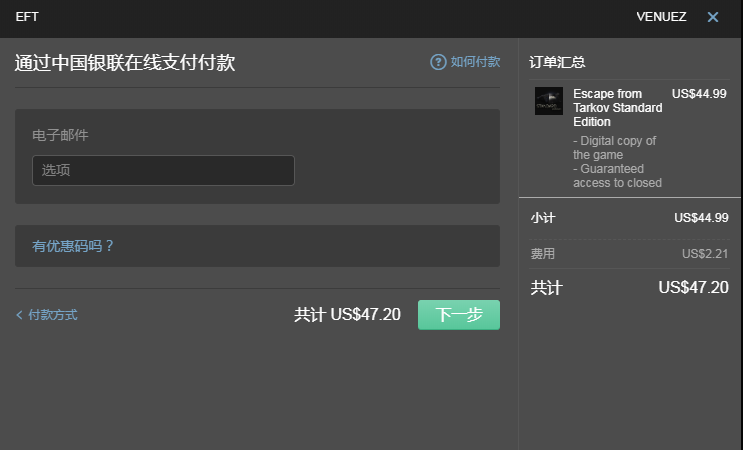Click the 订单汇总 heading
This screenshot has height=450, width=743.
(x=557, y=62)
